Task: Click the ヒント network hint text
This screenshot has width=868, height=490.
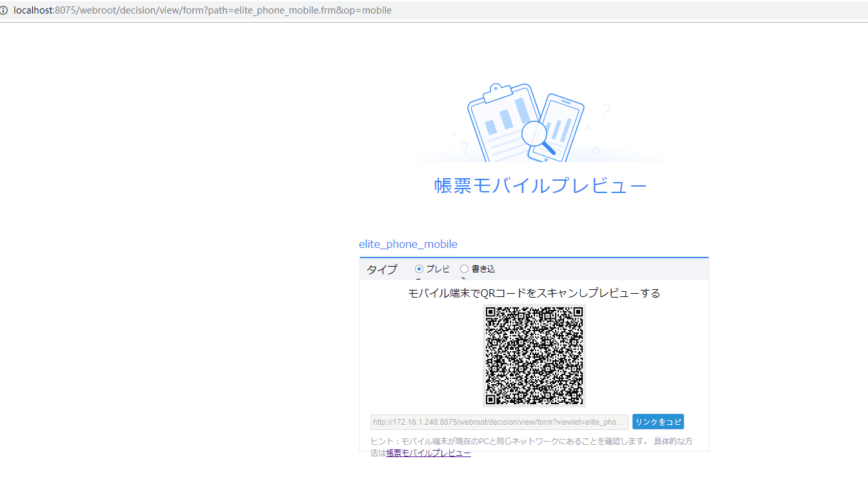Action: point(532,447)
